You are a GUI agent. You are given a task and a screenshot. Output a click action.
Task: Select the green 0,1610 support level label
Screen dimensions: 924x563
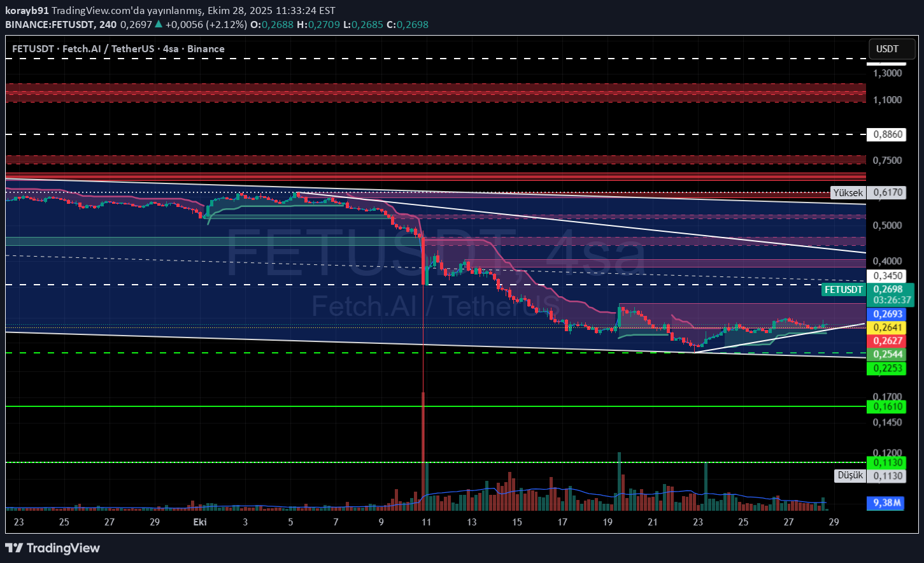[x=886, y=406]
